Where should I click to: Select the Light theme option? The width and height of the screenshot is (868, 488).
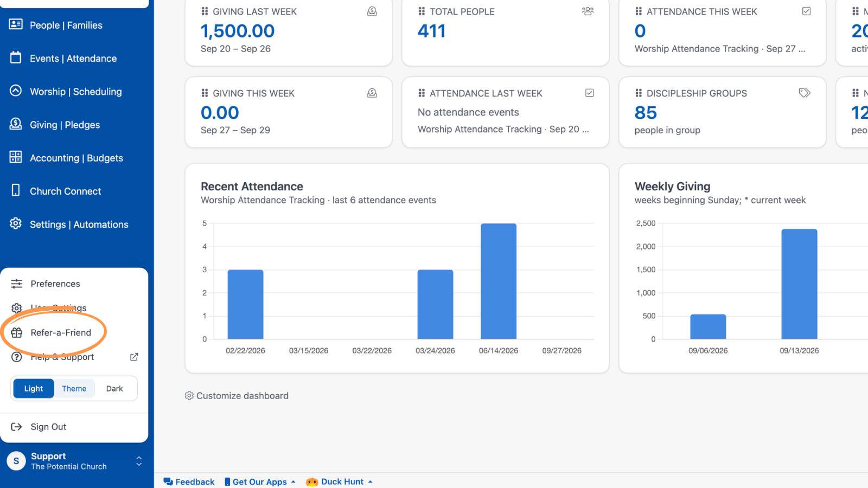click(x=33, y=388)
